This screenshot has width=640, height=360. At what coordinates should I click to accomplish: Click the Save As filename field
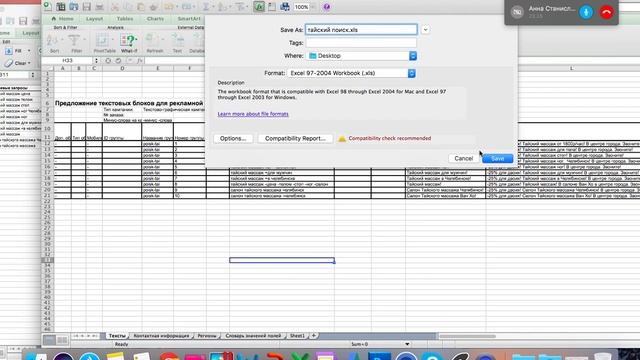pos(361,30)
